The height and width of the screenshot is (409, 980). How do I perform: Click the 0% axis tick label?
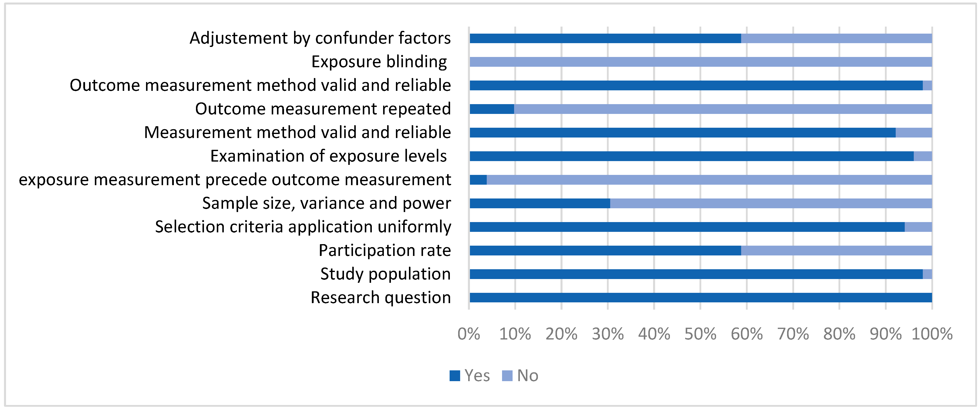[x=469, y=334]
